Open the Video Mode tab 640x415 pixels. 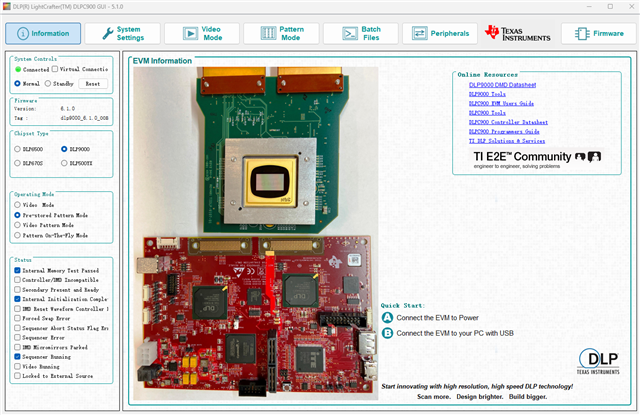(x=202, y=33)
